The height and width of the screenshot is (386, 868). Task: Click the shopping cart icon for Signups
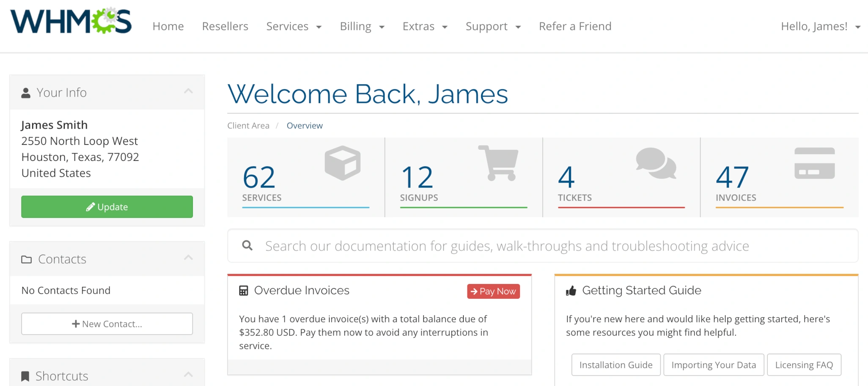499,163
